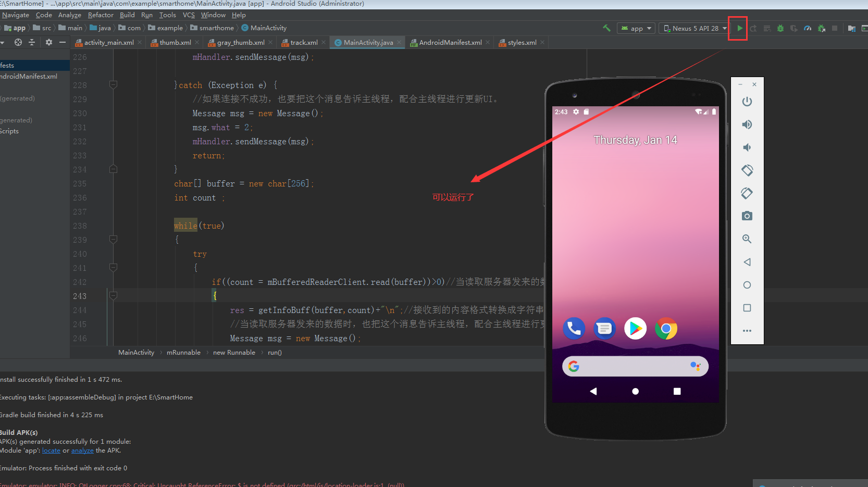Click the locate link to find the APK
Screen dimensions: 868x487
(51, 450)
